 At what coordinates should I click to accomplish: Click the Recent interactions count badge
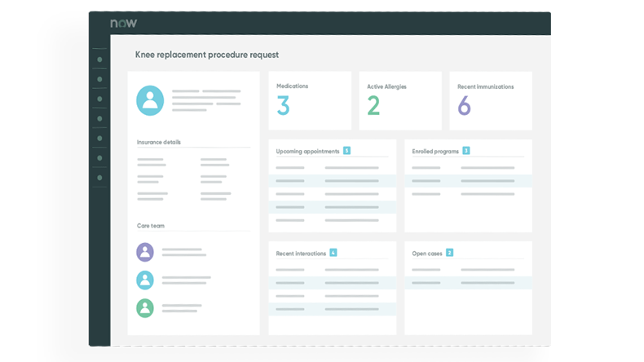click(x=333, y=253)
